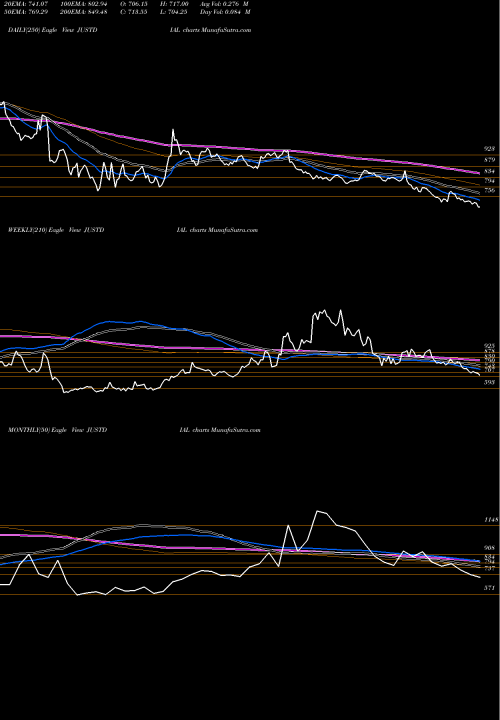Screen dimensions: 500x720
Task: Click the 1148 price level on monthly chart
Action: 491,520
